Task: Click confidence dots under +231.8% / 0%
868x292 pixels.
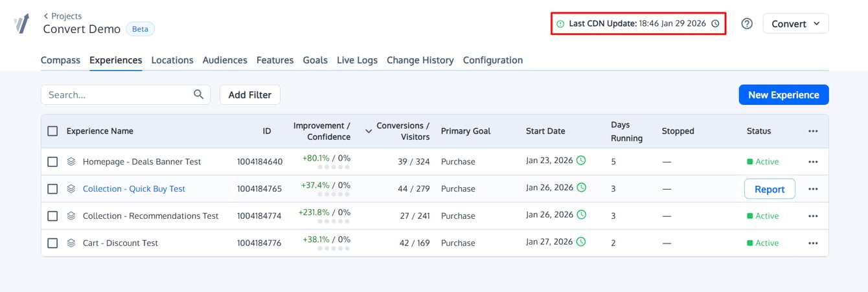Action: click(334, 221)
